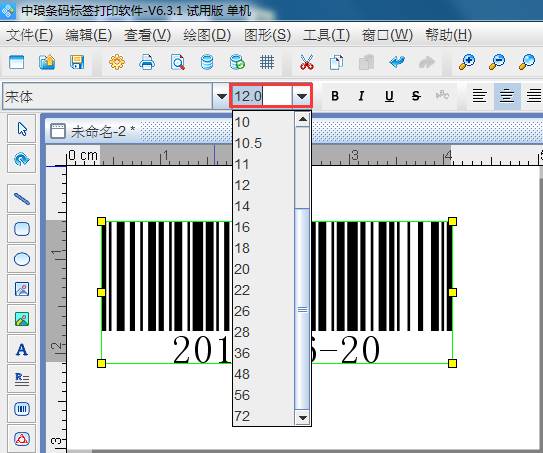Zoom in with plus magnifier
This screenshot has width=543, height=453.
point(467,63)
